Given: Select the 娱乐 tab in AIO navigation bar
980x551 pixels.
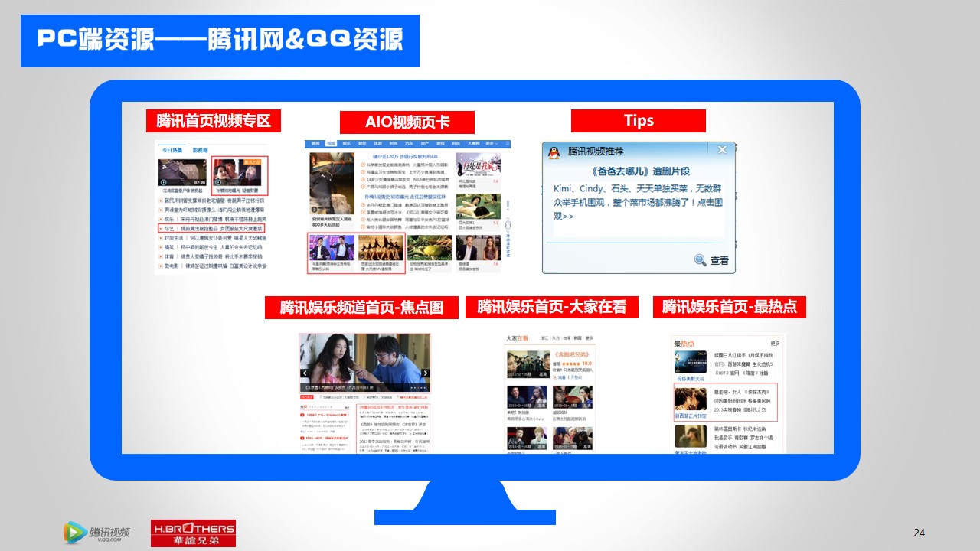Looking at the screenshot, I should pyautogui.click(x=347, y=143).
